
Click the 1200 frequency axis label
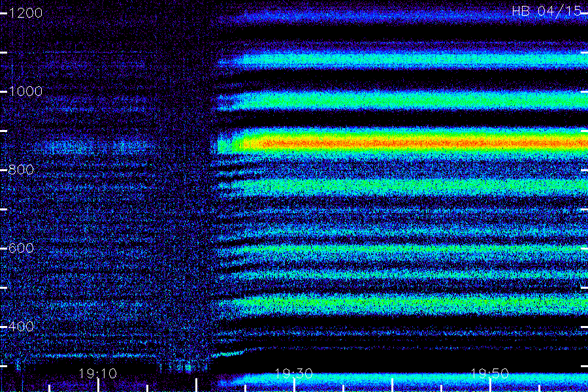(25, 13)
